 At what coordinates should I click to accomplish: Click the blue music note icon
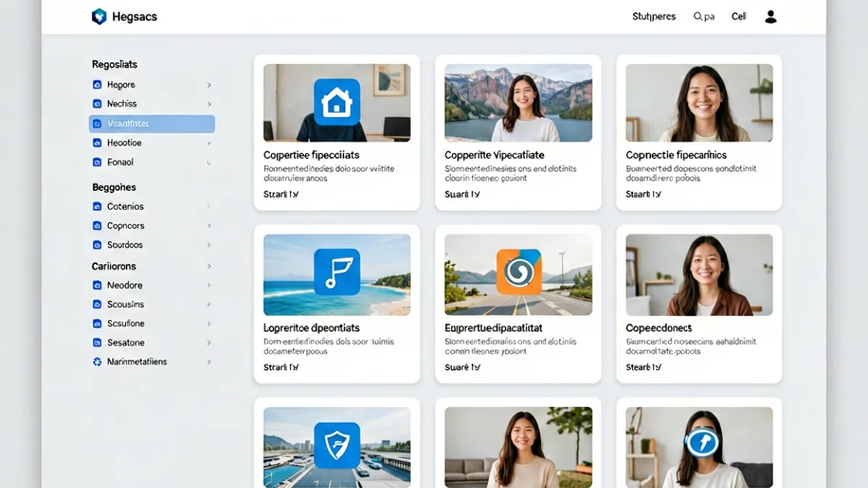pos(337,272)
